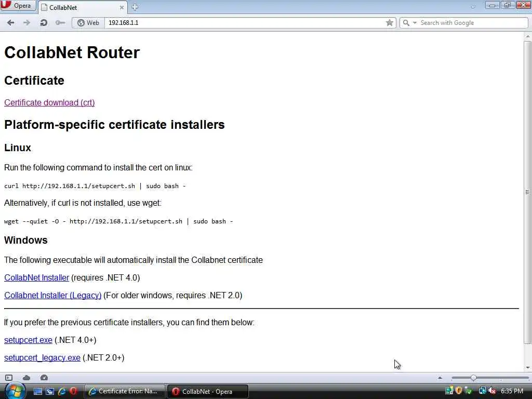Click the green check tray icon
Viewport: 532px width, 399px height.
pyautogui.click(x=469, y=391)
